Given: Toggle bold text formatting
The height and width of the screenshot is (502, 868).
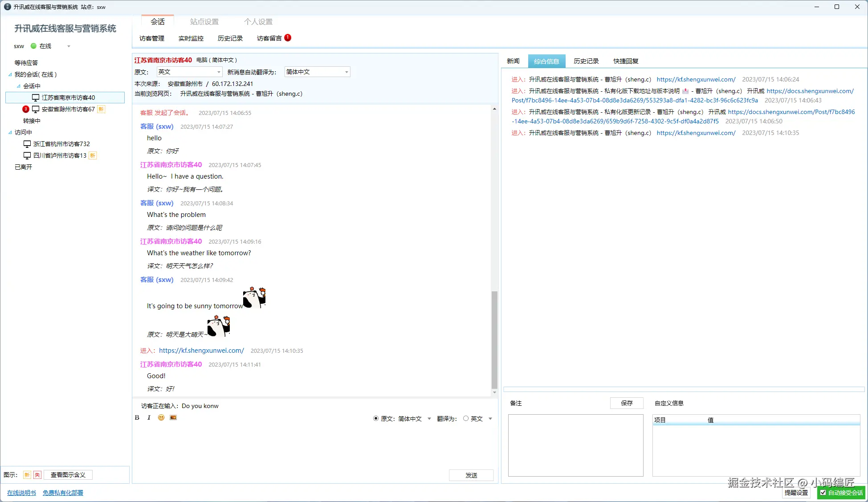Looking at the screenshot, I should click(137, 417).
